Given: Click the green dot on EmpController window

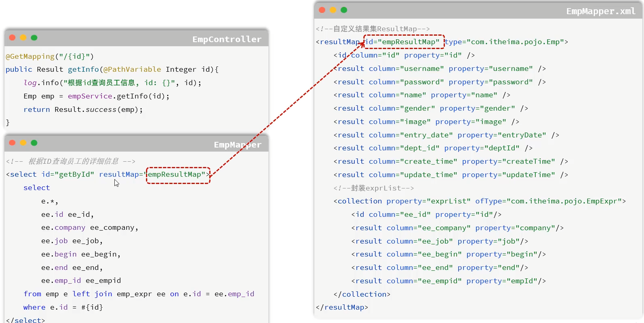Looking at the screenshot, I should (x=34, y=38).
